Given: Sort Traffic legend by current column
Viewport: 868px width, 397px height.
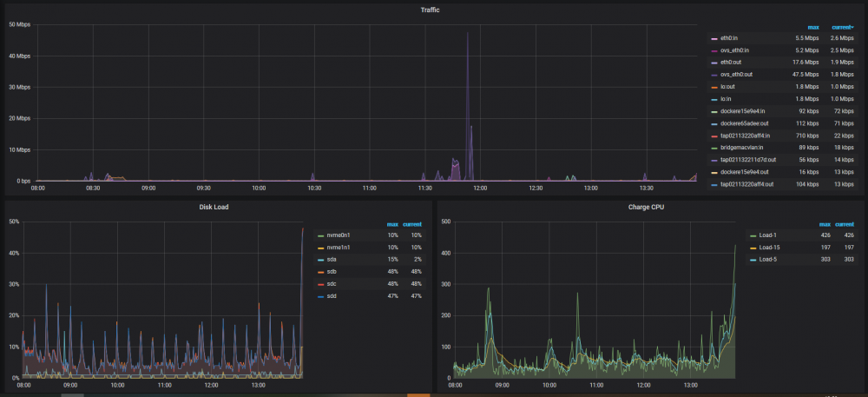Looking at the screenshot, I should click(x=841, y=27).
